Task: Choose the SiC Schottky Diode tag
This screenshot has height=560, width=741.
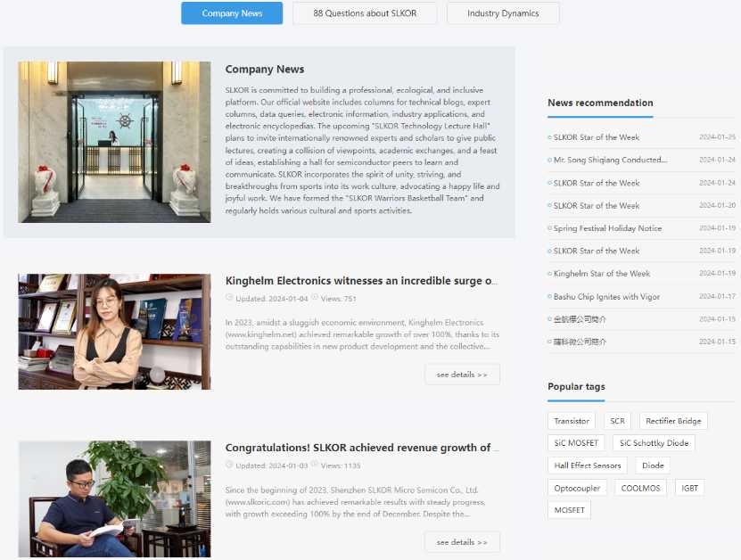Action: pos(654,443)
